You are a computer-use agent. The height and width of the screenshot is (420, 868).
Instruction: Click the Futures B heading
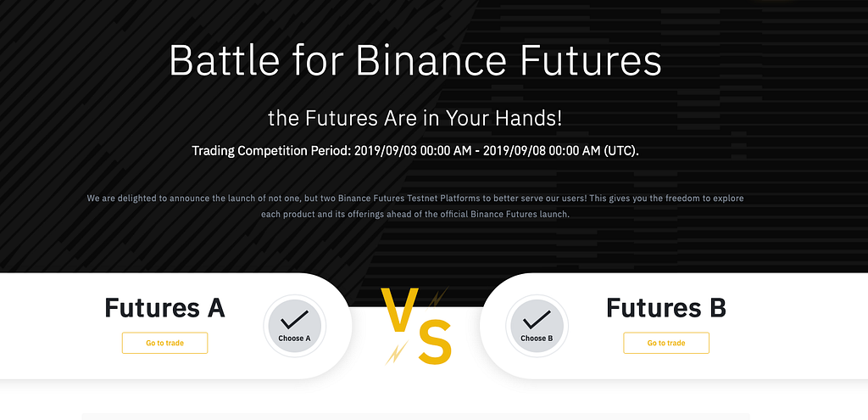(x=665, y=307)
